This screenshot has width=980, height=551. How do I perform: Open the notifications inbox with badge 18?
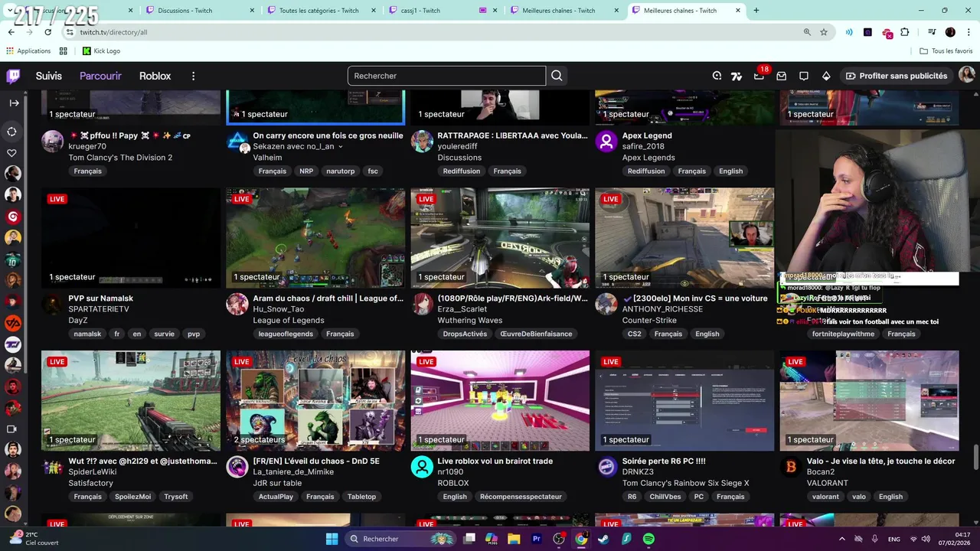tap(759, 76)
